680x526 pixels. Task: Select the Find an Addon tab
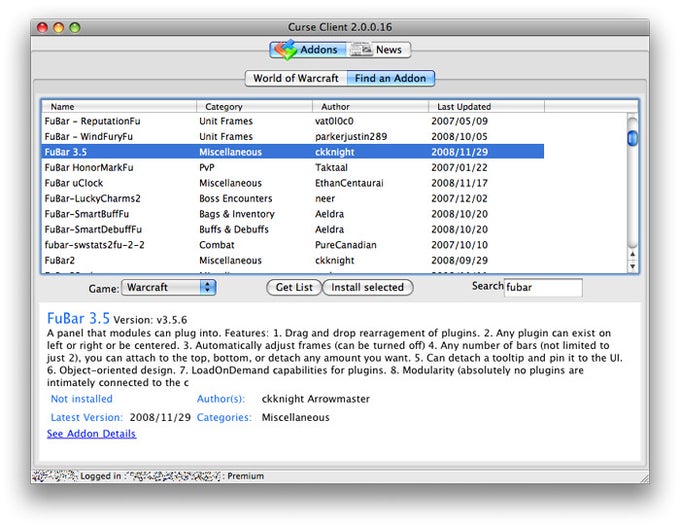(390, 78)
